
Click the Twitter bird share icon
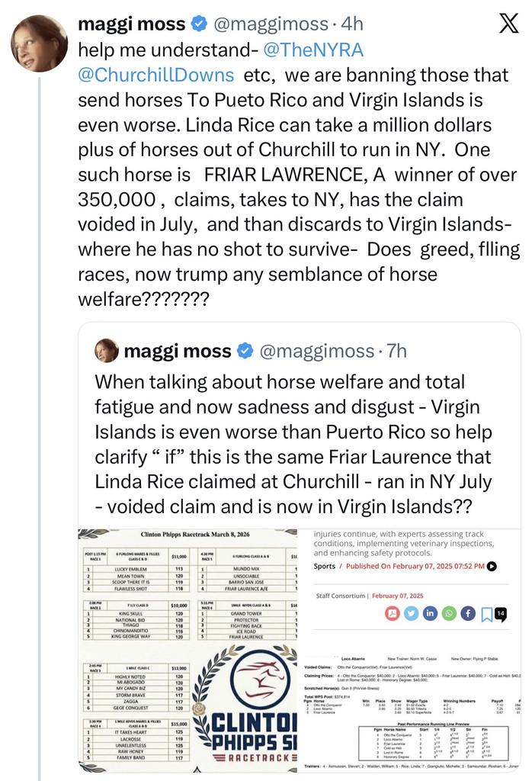pos(411,613)
